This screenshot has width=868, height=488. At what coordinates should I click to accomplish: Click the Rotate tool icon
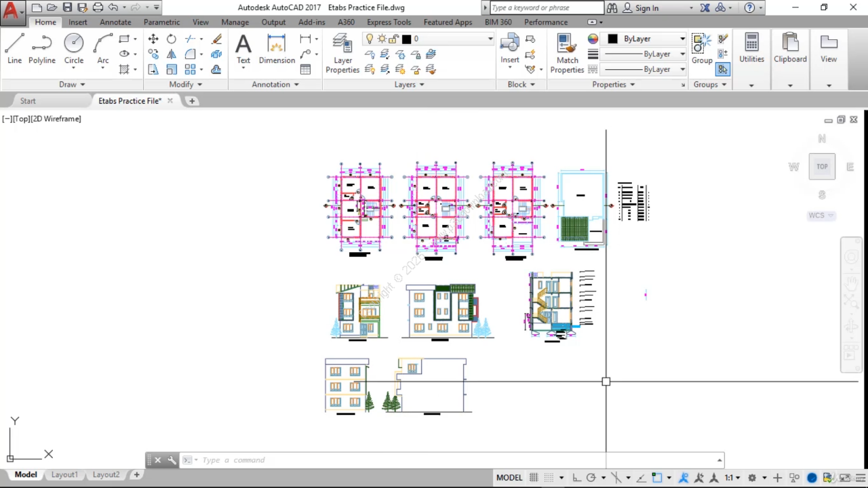tap(172, 39)
